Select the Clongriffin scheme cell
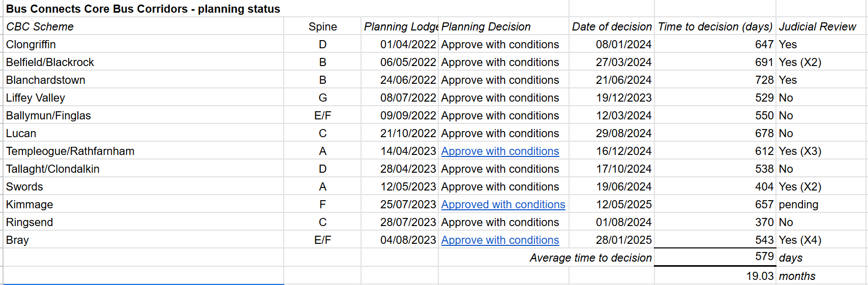 [x=143, y=44]
